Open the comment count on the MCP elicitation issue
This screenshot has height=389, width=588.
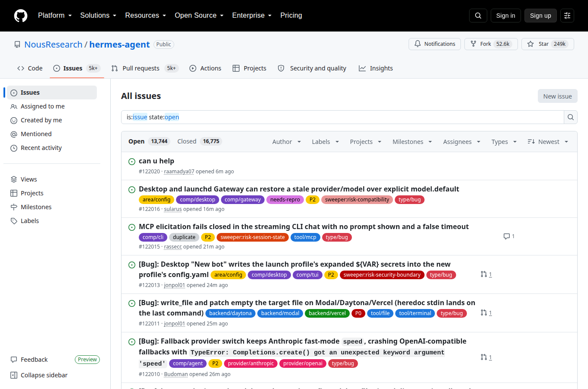(x=509, y=236)
